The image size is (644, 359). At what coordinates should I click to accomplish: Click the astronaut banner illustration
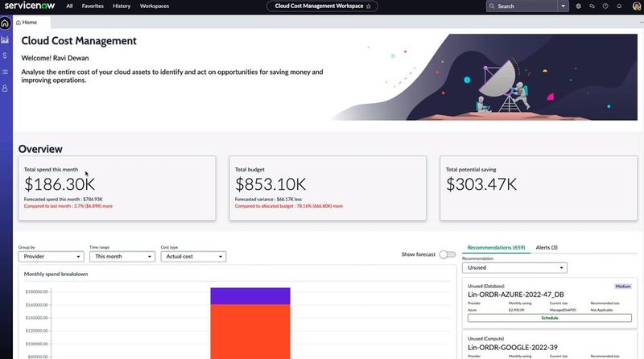tap(485, 77)
